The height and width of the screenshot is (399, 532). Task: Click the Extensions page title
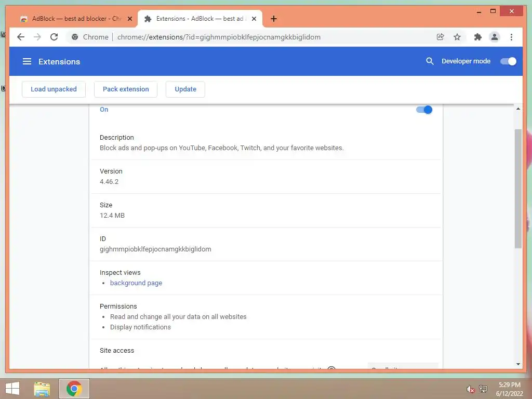point(59,61)
